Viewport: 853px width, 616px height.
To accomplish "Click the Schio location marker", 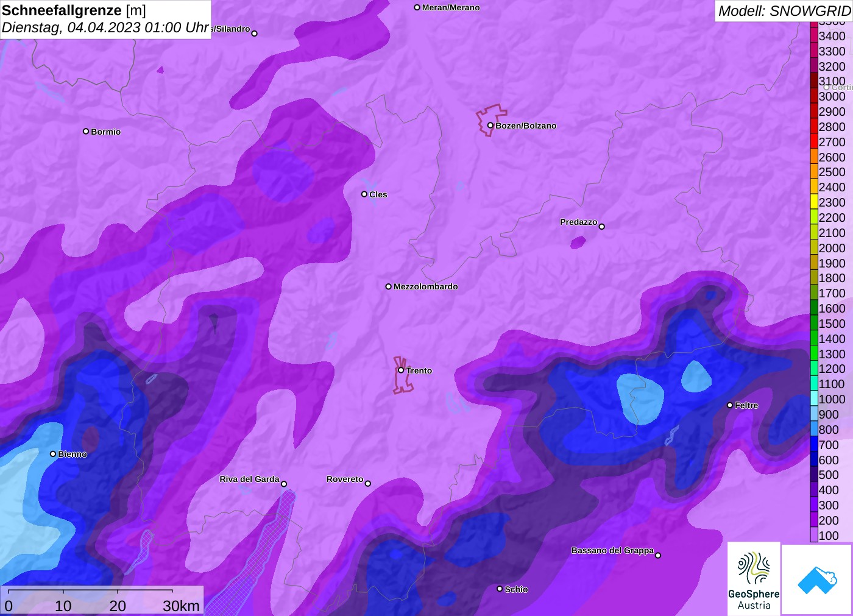I will (x=500, y=589).
